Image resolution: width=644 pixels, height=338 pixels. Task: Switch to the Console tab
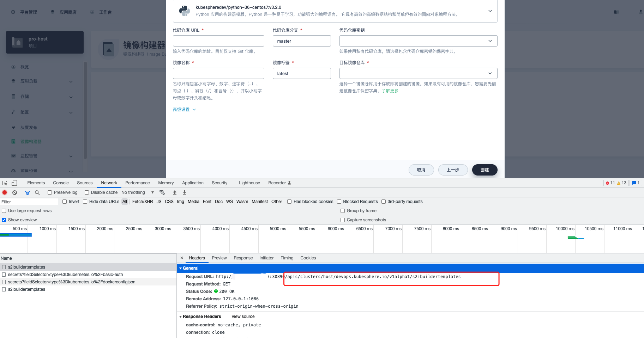pyautogui.click(x=61, y=183)
